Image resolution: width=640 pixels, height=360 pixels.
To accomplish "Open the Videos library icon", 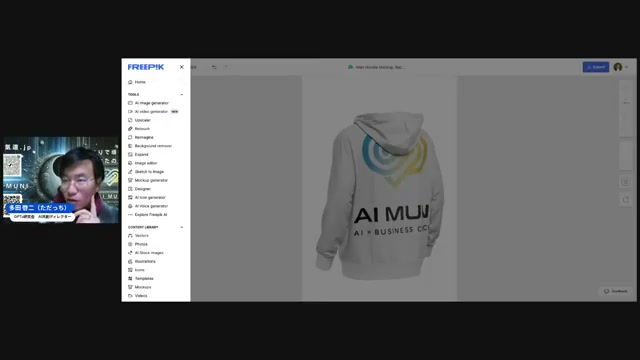I will (130, 296).
